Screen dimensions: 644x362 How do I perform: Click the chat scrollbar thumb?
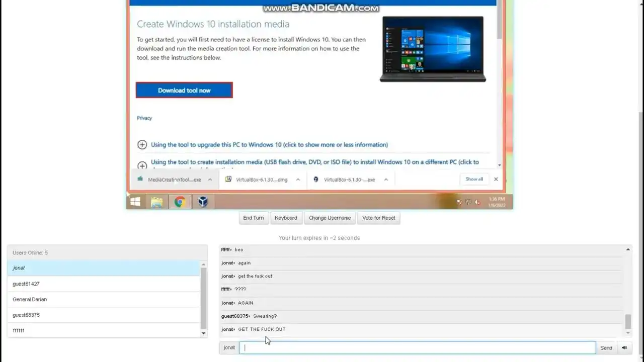[628, 322]
